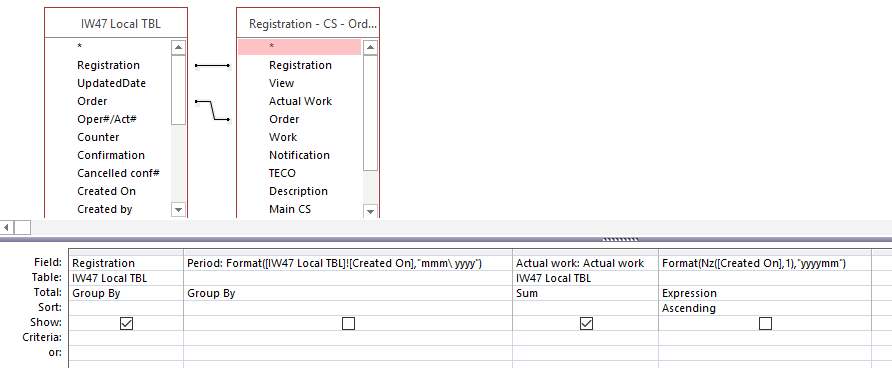The height and width of the screenshot is (368, 892).
Task: Click Format(Nz([Created On],1) field cell
Action: (x=765, y=263)
